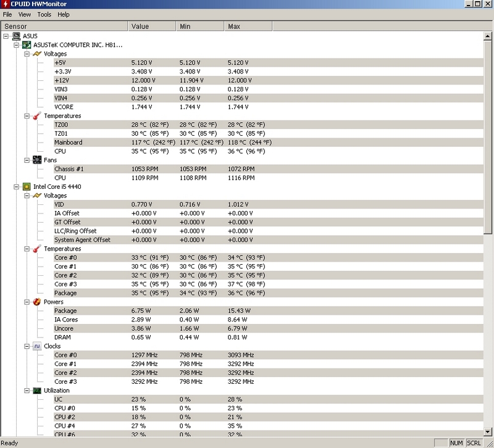Click the Intel Core i5 Temperatures thermometer icon

pos(37,249)
